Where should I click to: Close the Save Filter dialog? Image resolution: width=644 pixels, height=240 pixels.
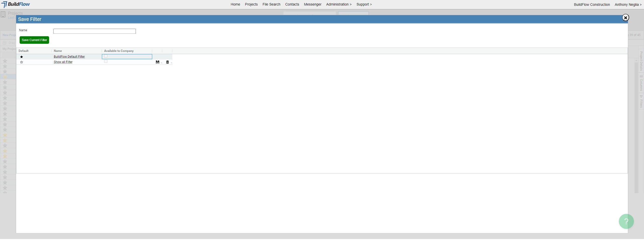pyautogui.click(x=625, y=18)
